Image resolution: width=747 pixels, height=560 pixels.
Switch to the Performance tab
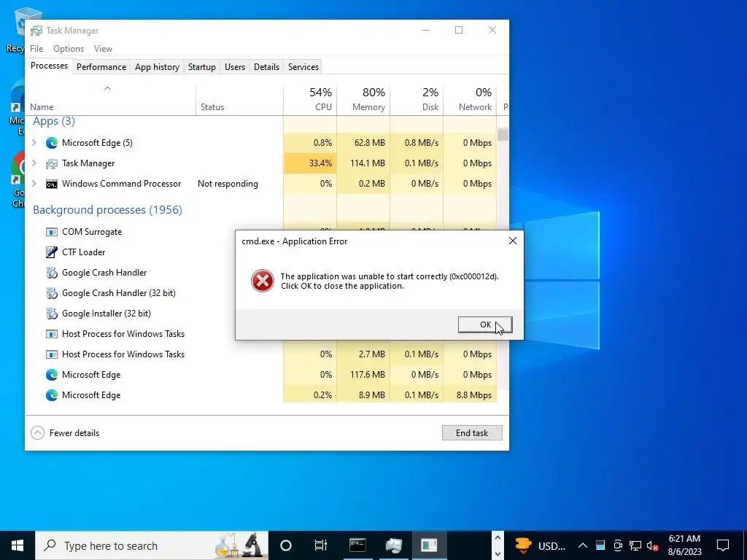coord(101,66)
